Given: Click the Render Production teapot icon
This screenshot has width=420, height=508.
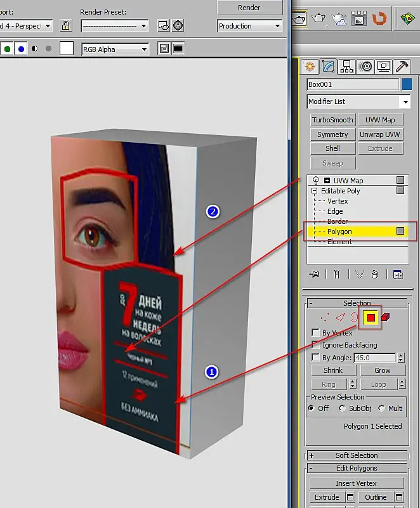Looking at the screenshot, I should [319, 19].
